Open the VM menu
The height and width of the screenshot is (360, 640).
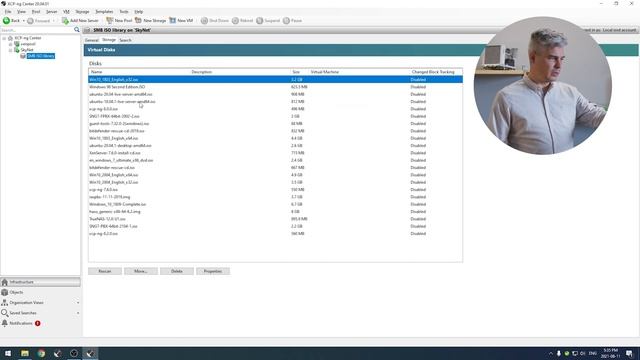pos(66,11)
